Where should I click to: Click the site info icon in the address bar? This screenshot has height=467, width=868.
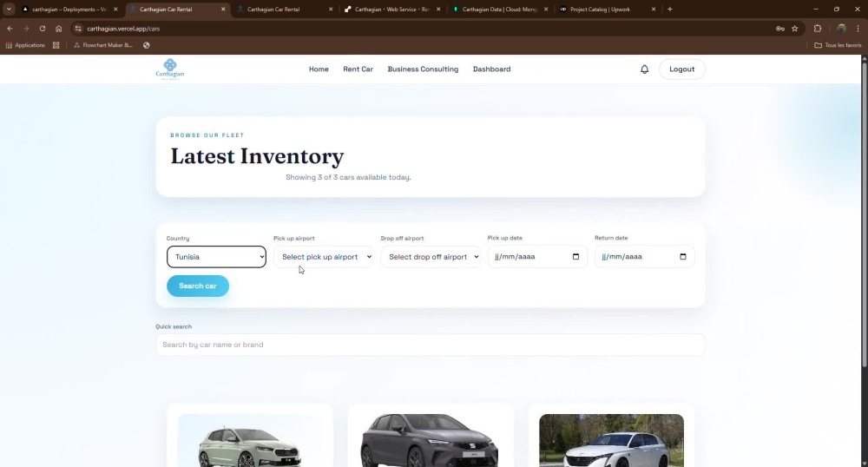click(x=78, y=29)
